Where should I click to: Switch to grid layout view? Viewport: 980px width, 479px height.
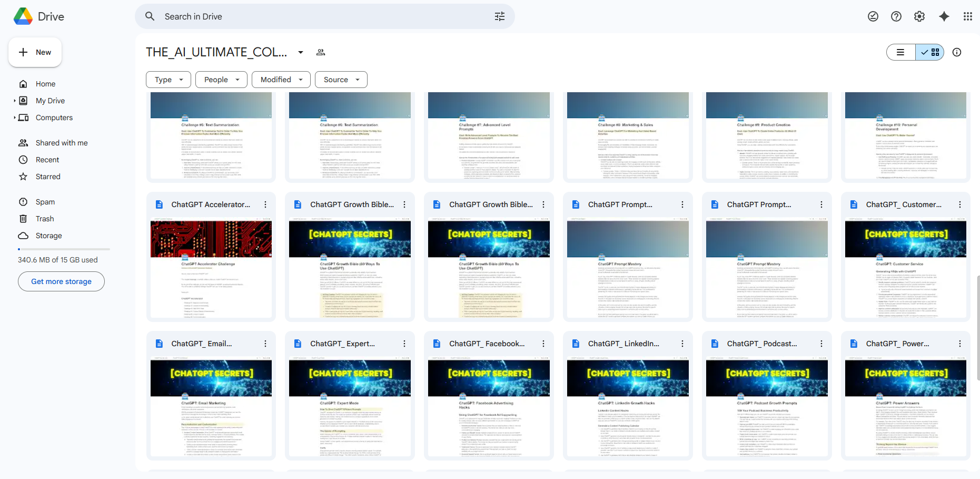point(930,52)
